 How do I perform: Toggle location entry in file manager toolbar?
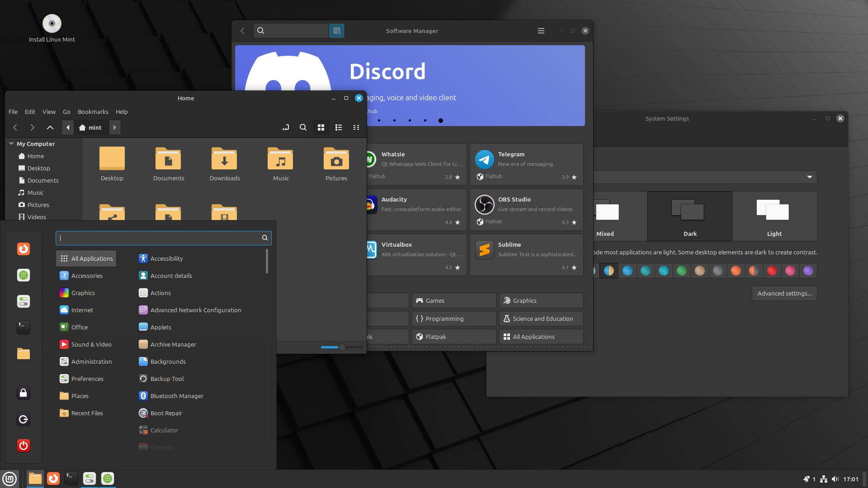coord(286,127)
